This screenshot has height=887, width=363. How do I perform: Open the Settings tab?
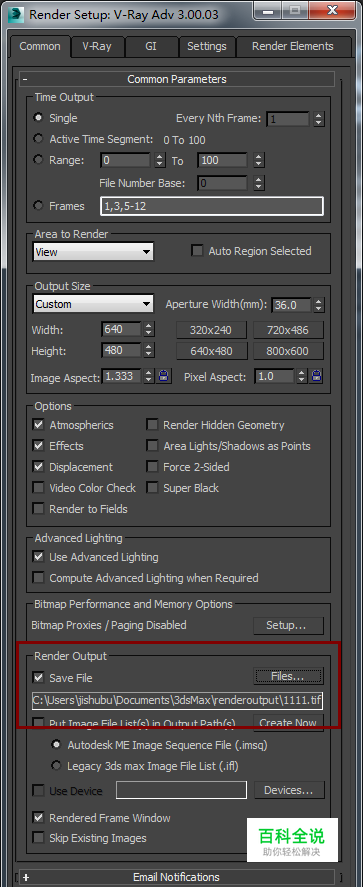point(206,46)
